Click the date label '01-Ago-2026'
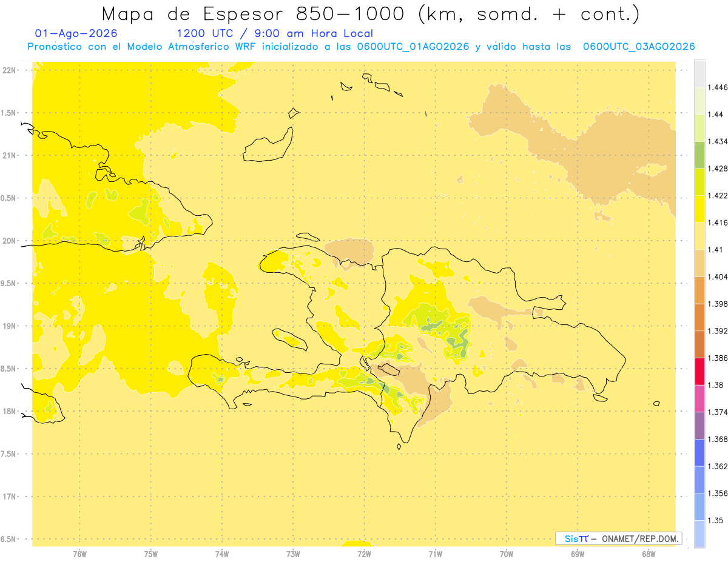Viewport: 728px width, 562px height. [x=76, y=33]
